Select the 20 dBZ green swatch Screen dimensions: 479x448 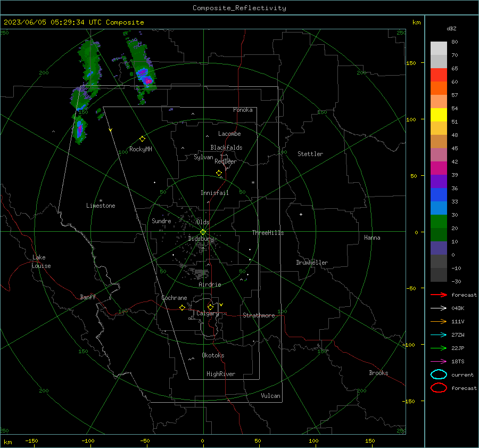(x=439, y=222)
